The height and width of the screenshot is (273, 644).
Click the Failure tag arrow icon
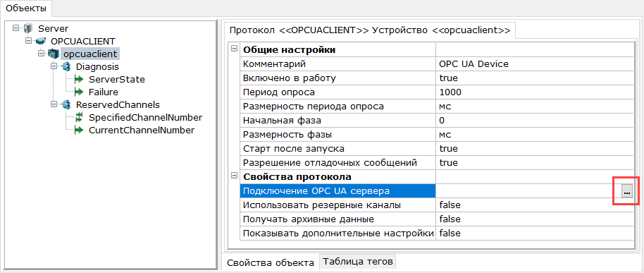[79, 92]
